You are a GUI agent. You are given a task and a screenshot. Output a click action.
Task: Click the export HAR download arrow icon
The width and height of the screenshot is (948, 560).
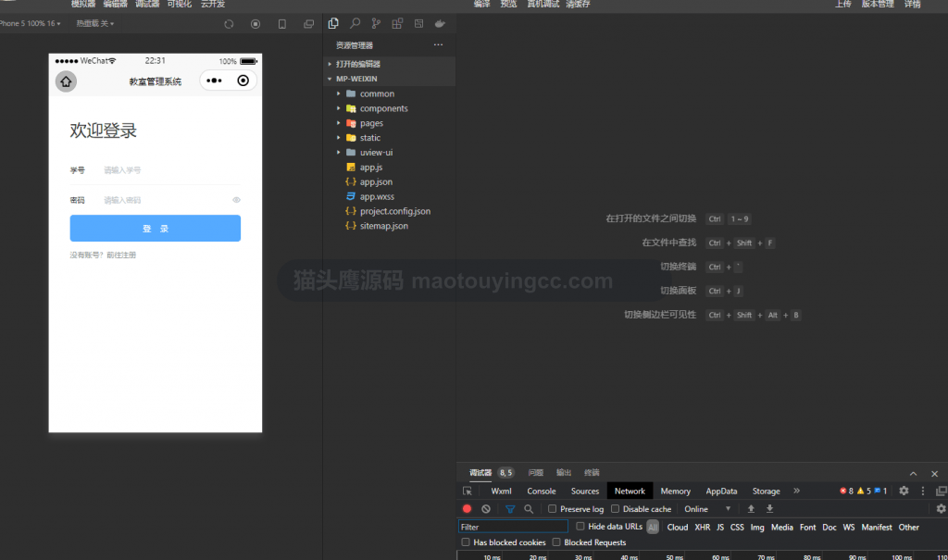click(769, 508)
